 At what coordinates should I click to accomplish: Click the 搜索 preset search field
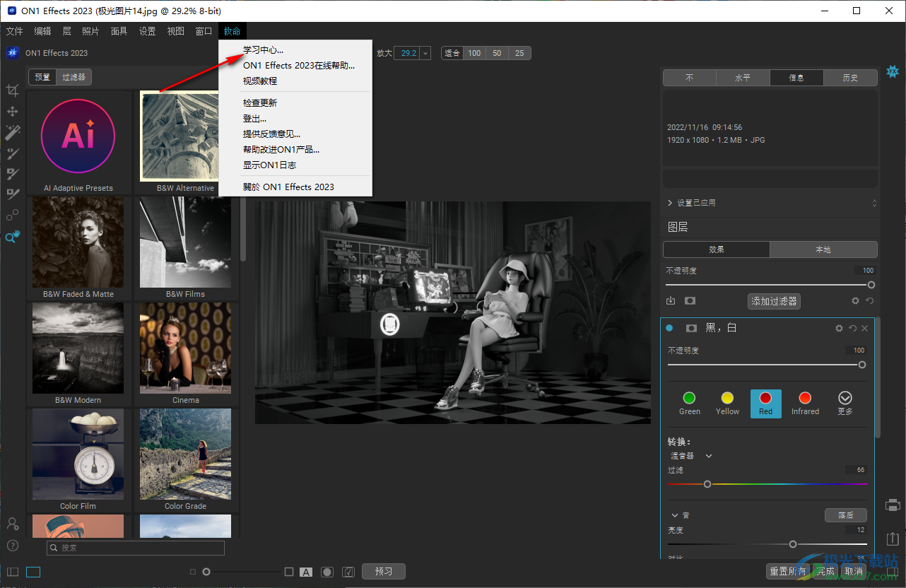coord(136,548)
